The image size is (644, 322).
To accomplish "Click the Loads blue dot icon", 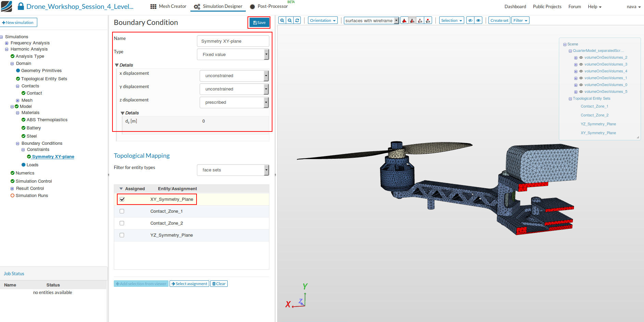I will tap(24, 165).
